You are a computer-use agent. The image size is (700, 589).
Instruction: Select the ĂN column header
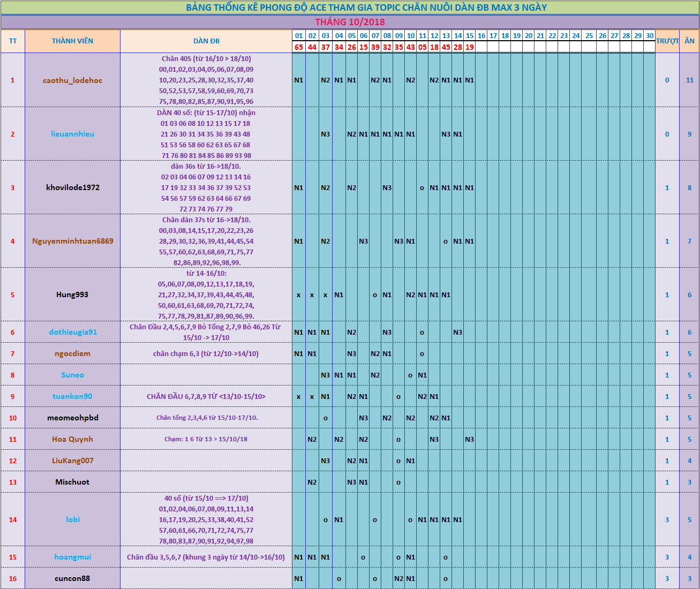(689, 41)
